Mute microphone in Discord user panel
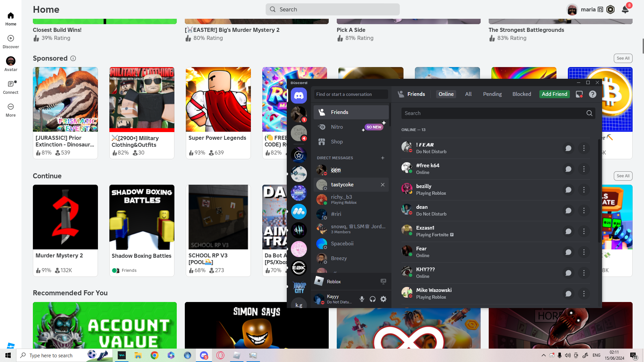This screenshot has height=362, width=644. (362, 299)
